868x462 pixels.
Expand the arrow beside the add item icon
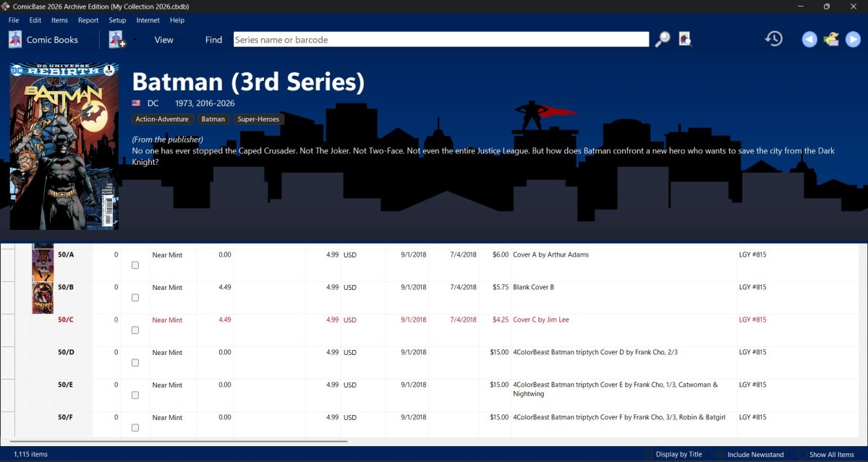click(135, 40)
